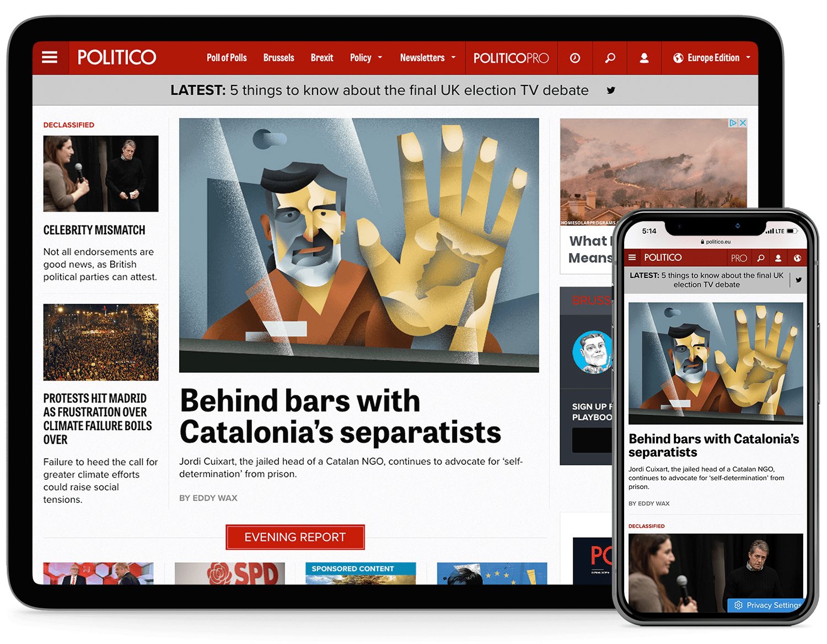This screenshot has height=644, width=827.
Task: Tap Eddy Wax byline on the phone
Action: tap(649, 503)
